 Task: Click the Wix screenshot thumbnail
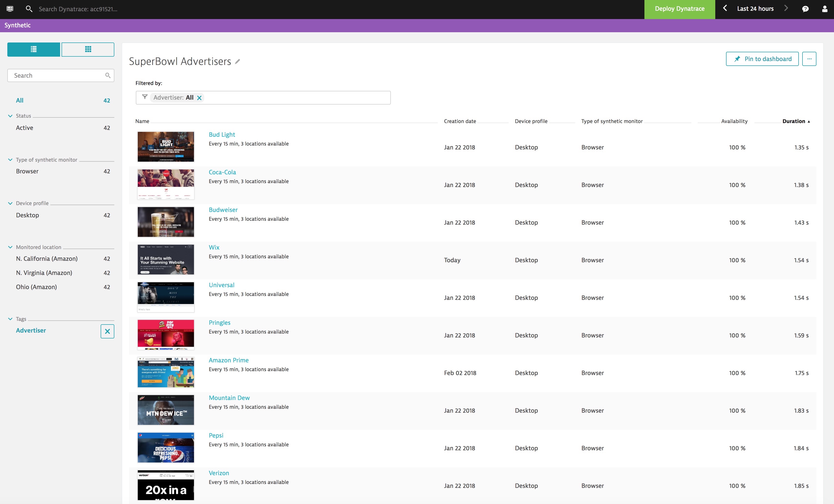coord(166,259)
